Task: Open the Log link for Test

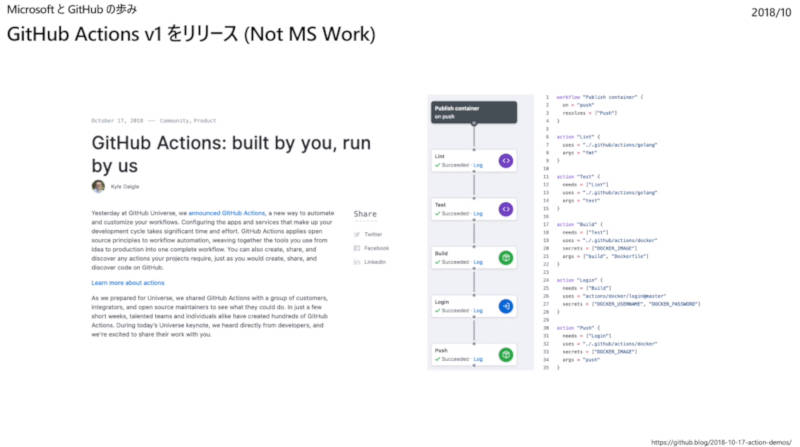Action: 478,213
